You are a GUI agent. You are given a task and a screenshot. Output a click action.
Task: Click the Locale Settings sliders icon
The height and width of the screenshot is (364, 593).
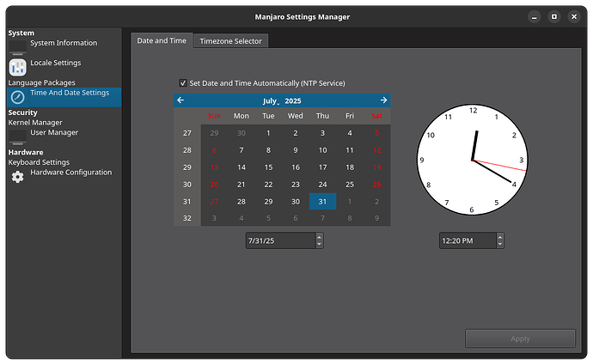point(18,68)
